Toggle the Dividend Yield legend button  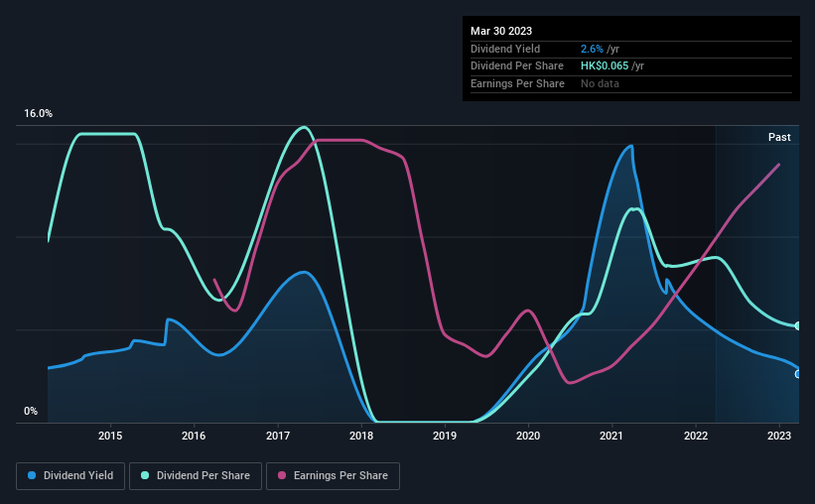click(x=70, y=476)
